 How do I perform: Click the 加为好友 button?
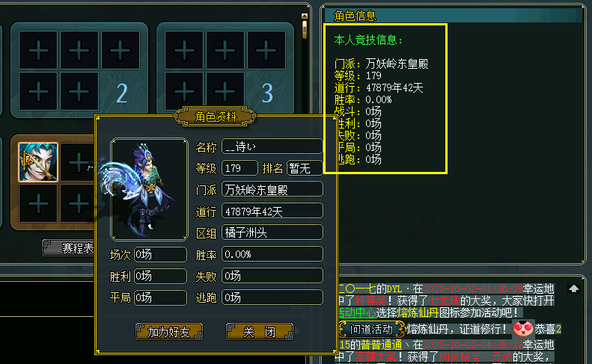coord(168,332)
